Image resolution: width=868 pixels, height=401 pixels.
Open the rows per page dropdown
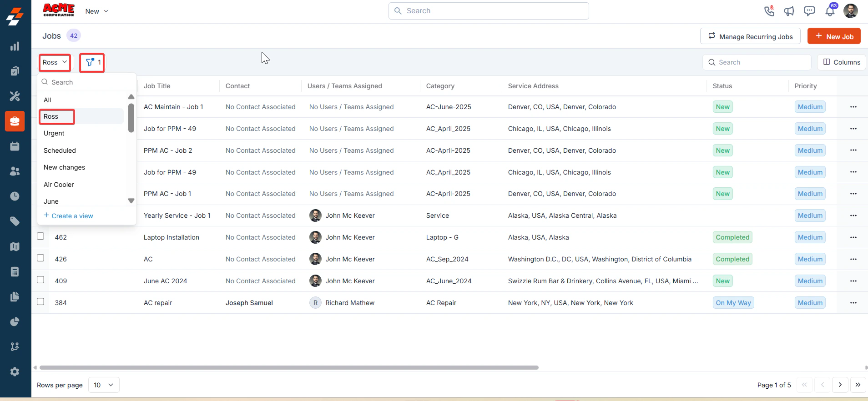(104, 385)
